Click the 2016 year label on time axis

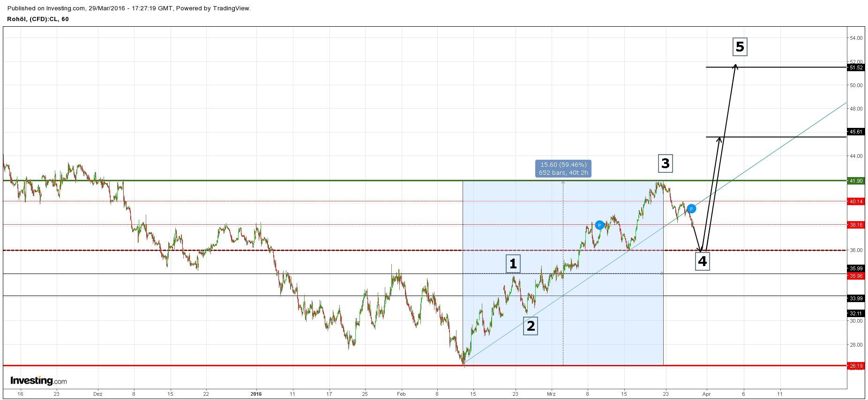point(256,394)
